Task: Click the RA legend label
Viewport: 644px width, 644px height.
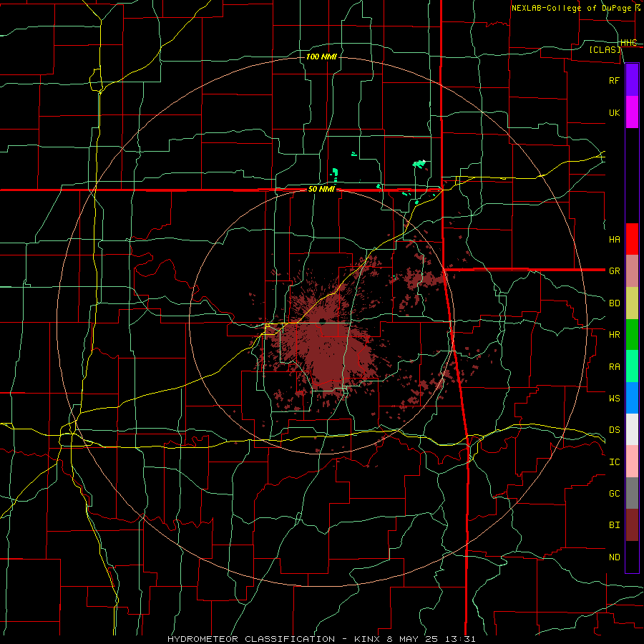Action: pyautogui.click(x=615, y=366)
